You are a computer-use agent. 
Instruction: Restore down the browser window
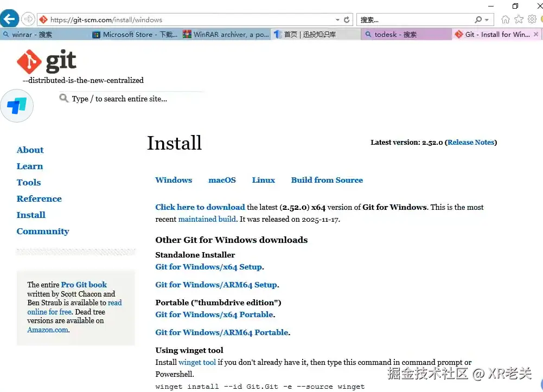(x=515, y=6)
